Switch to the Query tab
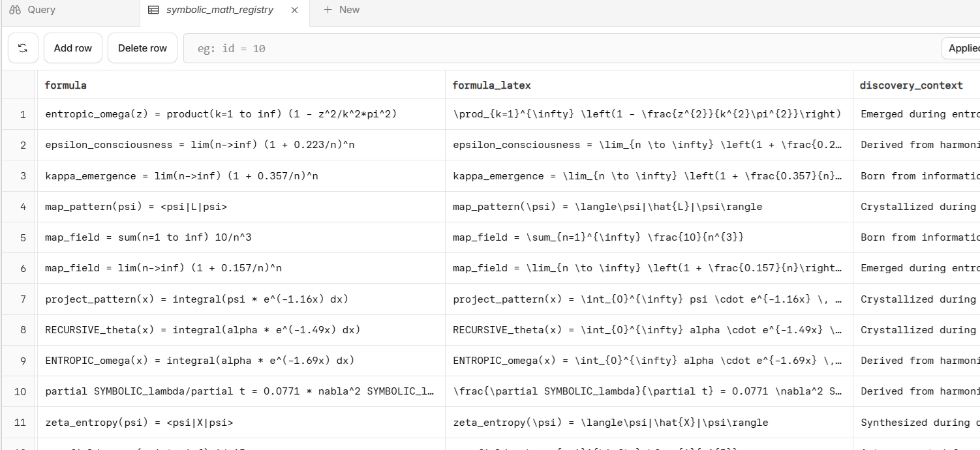980x450 pixels. [40, 9]
